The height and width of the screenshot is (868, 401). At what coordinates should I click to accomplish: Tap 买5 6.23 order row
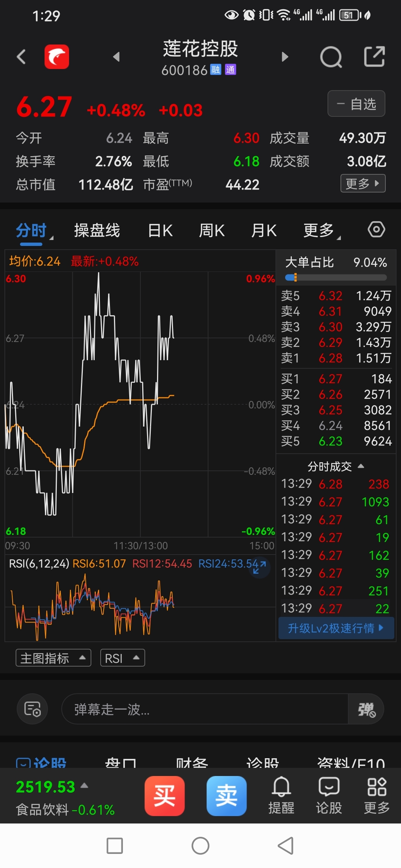(x=336, y=441)
